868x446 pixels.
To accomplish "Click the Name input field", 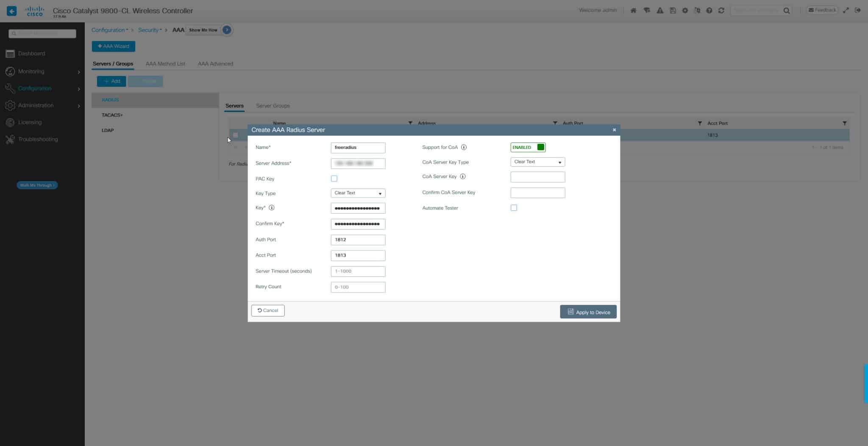I will [358, 148].
